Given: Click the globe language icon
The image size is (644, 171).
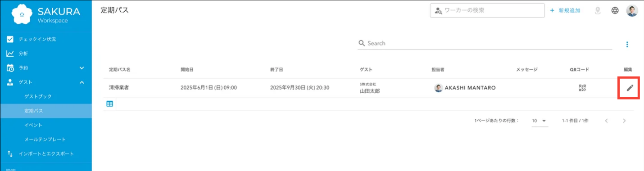Looking at the screenshot, I should click(615, 10).
